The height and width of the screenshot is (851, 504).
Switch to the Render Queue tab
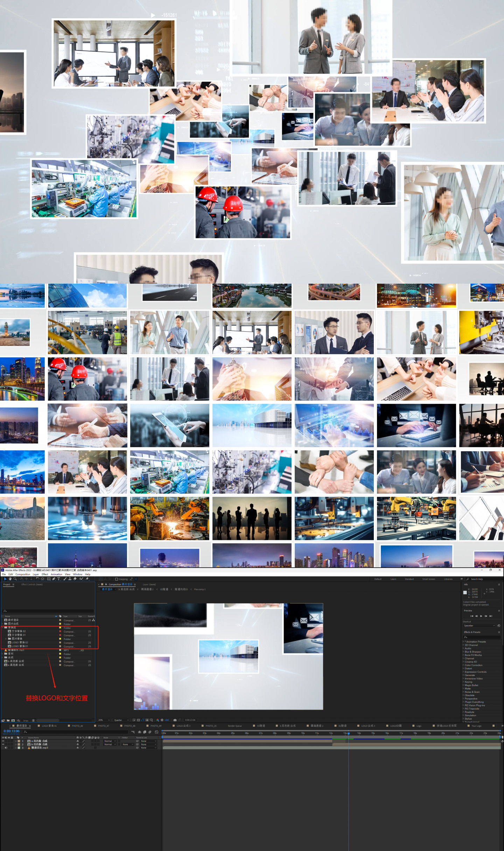coord(235,726)
